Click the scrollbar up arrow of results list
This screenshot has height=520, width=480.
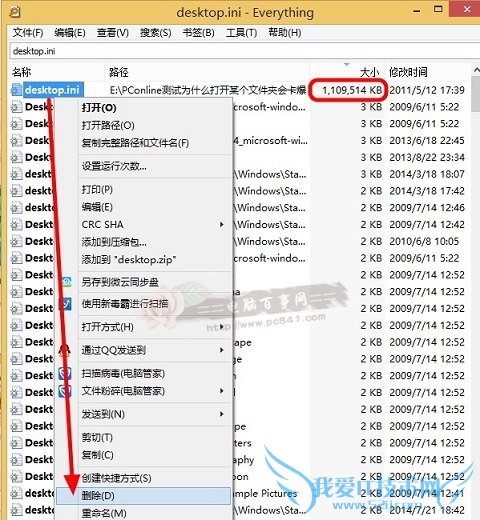pyautogui.click(x=476, y=70)
